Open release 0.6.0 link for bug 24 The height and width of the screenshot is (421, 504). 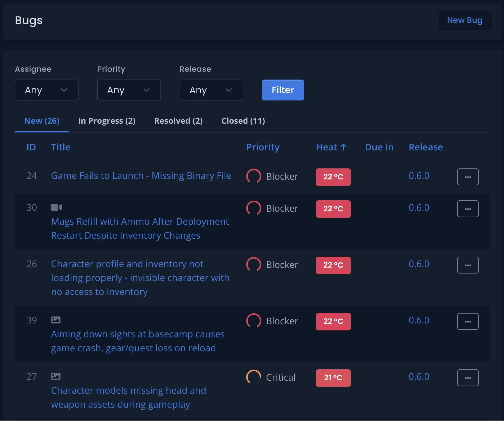tap(419, 176)
